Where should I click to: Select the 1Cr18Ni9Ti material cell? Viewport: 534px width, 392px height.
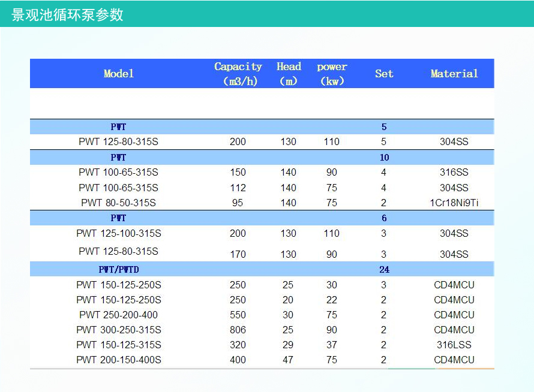pyautogui.click(x=454, y=203)
